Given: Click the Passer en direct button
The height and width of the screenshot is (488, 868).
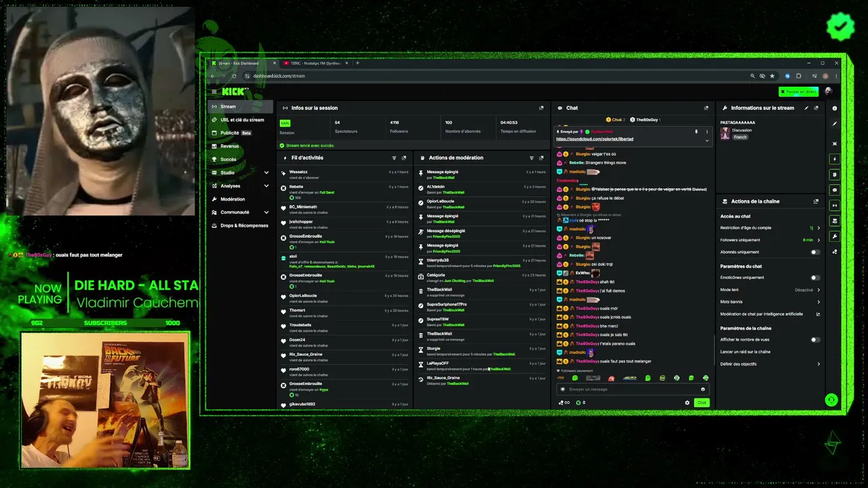Looking at the screenshot, I should (799, 91).
